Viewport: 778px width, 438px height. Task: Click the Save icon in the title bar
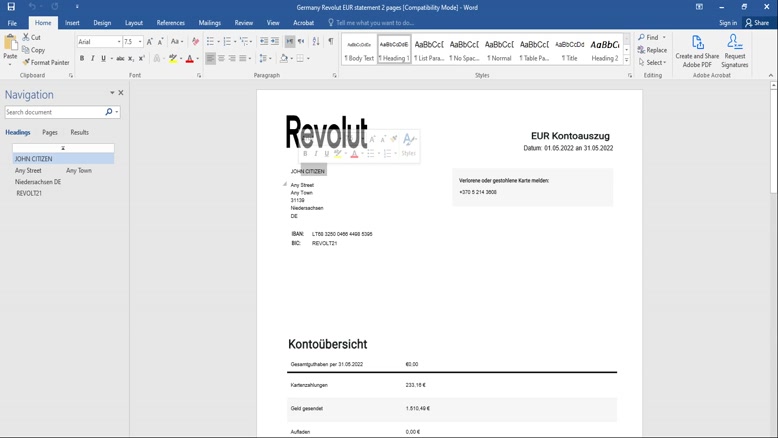[x=11, y=7]
